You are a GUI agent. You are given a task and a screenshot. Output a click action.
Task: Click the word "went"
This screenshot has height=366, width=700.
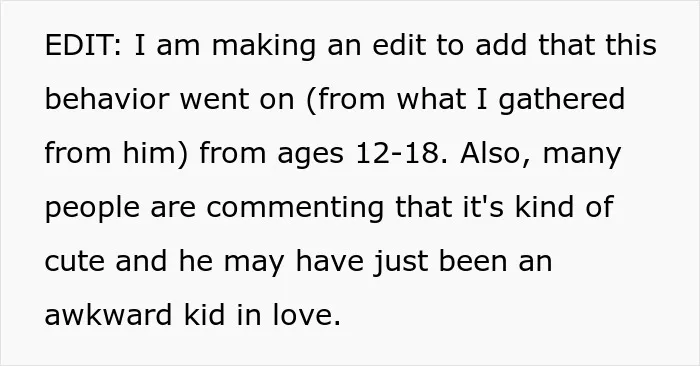[x=214, y=100]
